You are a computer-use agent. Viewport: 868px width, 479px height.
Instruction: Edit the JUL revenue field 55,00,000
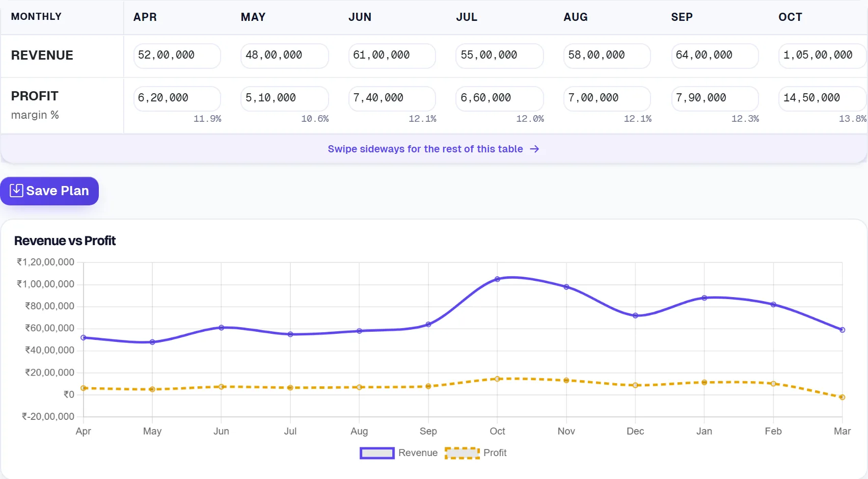click(x=499, y=56)
